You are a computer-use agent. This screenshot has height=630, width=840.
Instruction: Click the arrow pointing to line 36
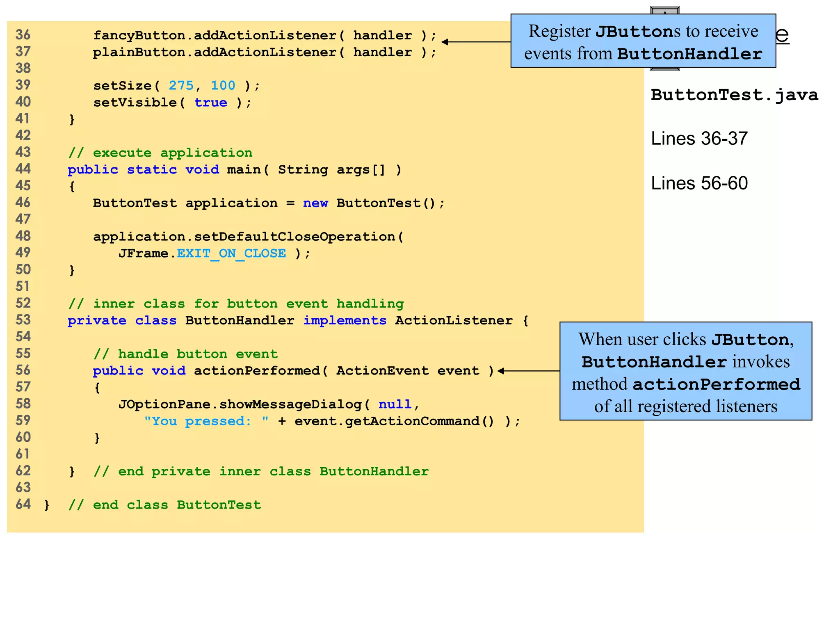(476, 42)
